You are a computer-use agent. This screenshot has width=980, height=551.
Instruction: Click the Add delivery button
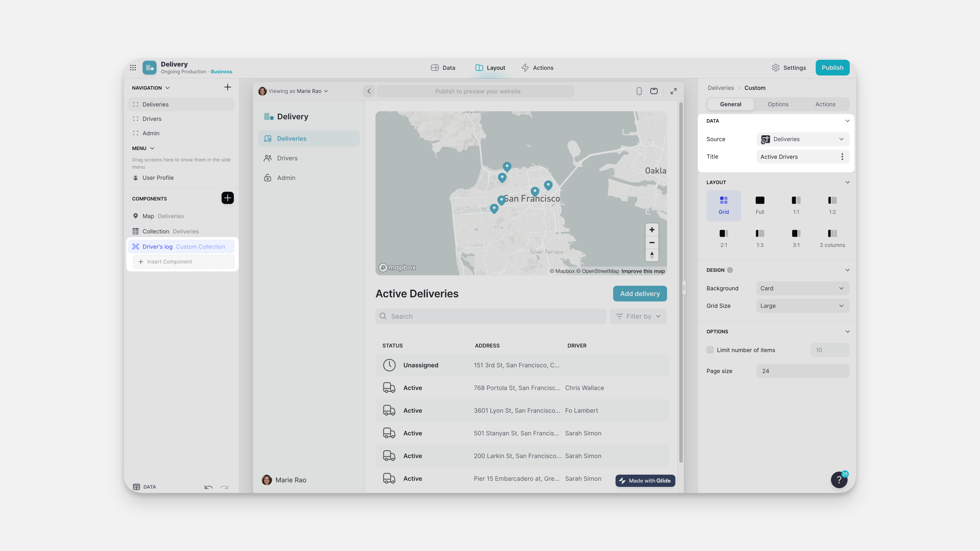point(640,294)
